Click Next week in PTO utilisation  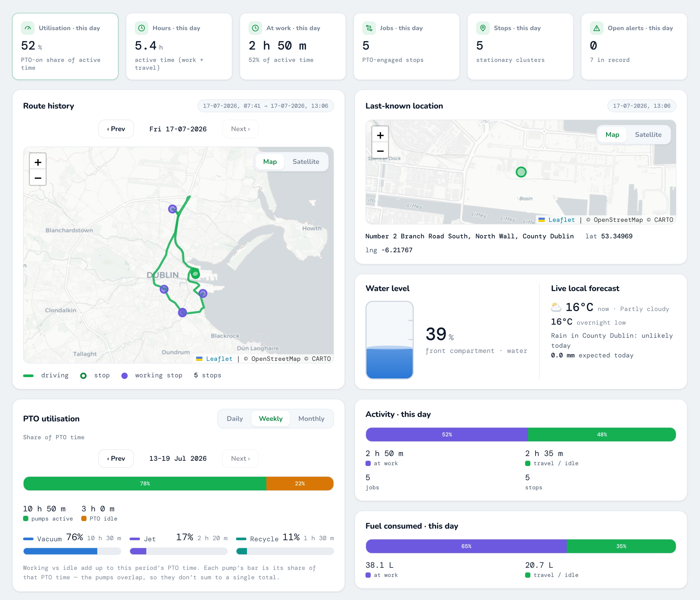(240, 458)
